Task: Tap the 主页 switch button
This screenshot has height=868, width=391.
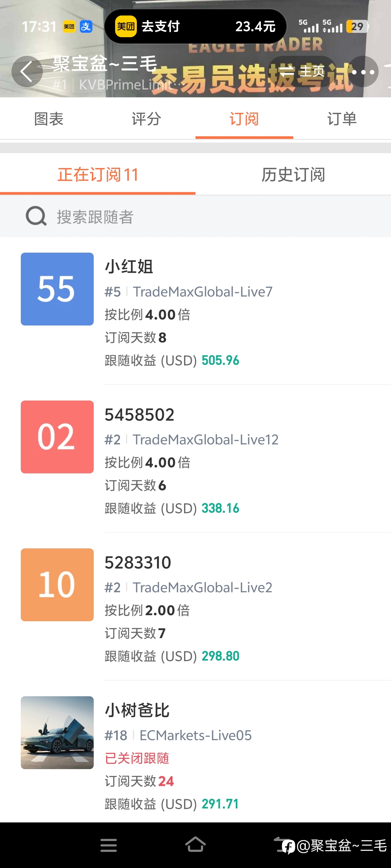Action: coord(303,71)
